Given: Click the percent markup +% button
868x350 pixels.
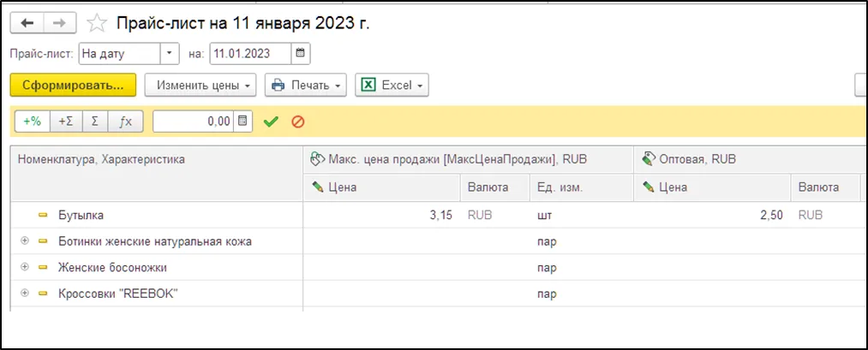Looking at the screenshot, I should point(32,122).
